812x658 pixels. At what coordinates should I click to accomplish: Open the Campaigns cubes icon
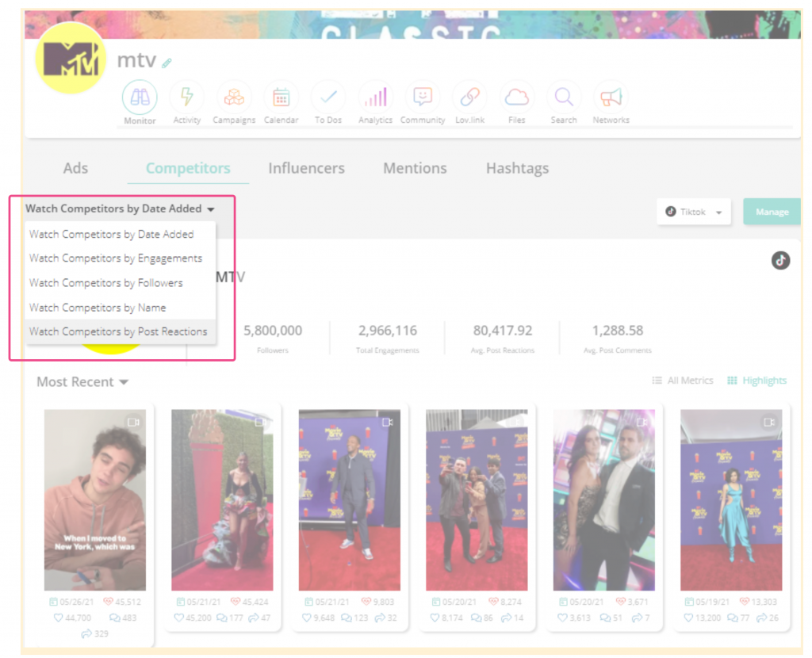(x=234, y=98)
